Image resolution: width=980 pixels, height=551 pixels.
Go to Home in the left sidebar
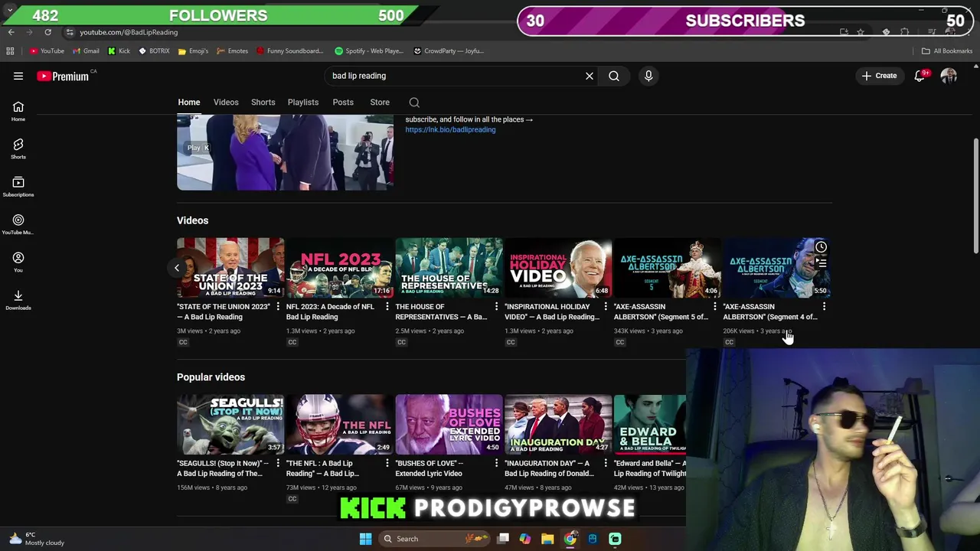point(18,112)
